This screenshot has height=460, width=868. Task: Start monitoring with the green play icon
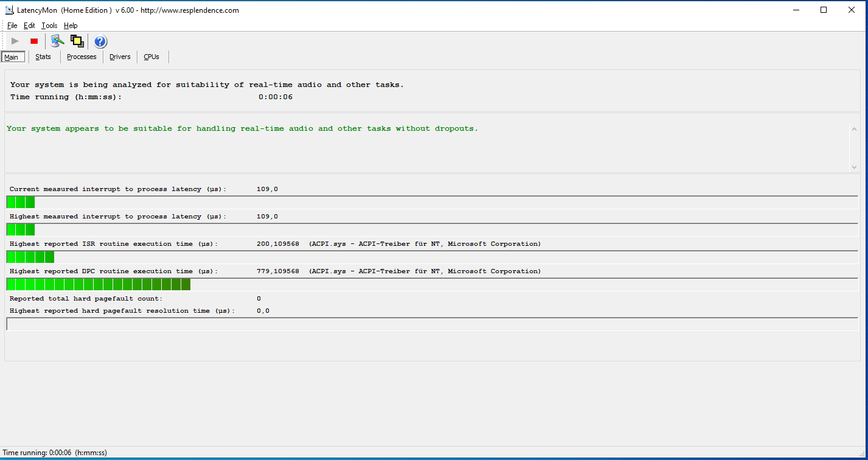tap(15, 41)
